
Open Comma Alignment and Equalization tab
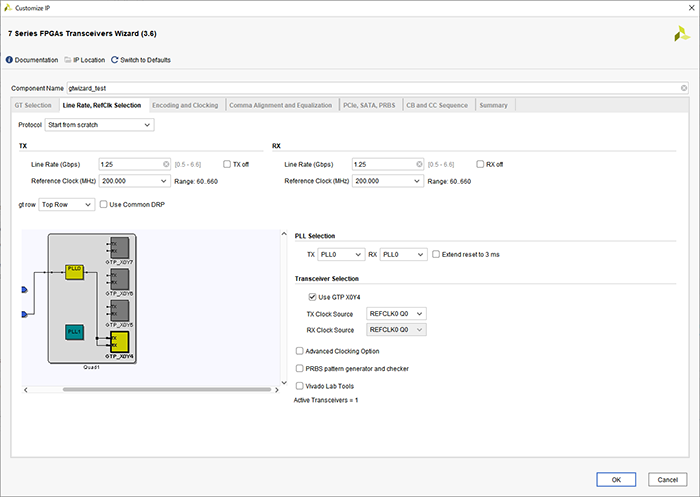click(x=281, y=105)
